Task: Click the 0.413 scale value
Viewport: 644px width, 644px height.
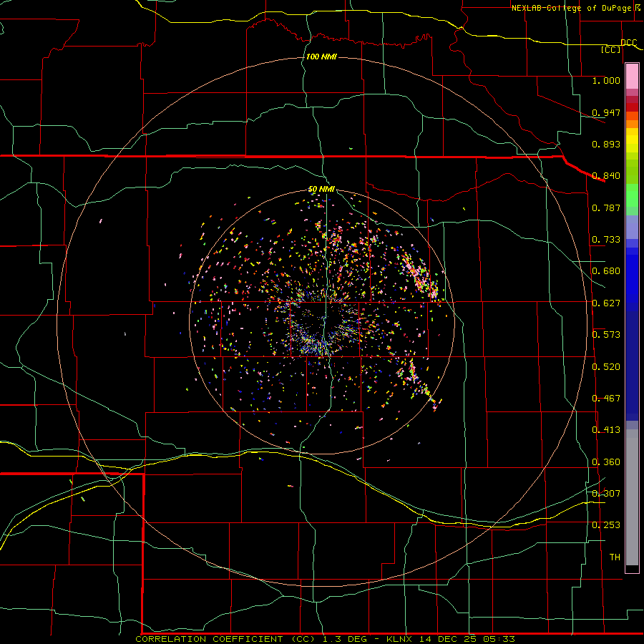Action: (x=606, y=430)
